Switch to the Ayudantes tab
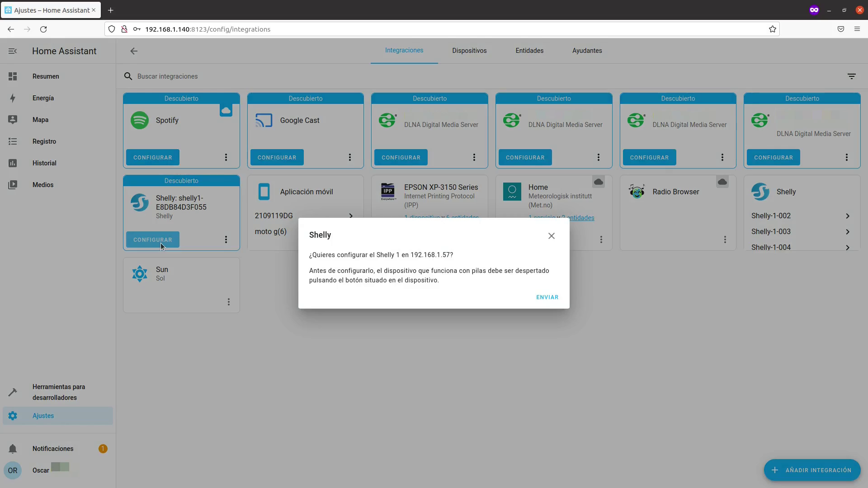 (587, 51)
